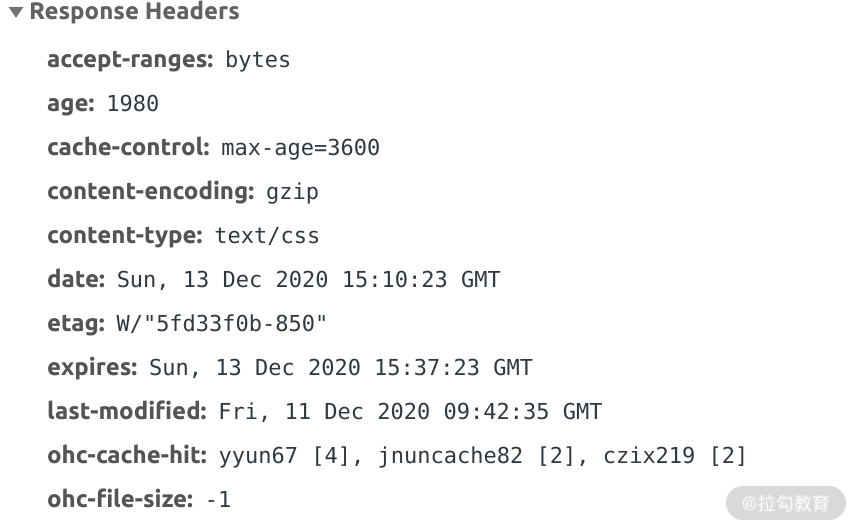Select the last-modified date Fri, 11 Dec 2020
858x531 pixels.
point(324,412)
